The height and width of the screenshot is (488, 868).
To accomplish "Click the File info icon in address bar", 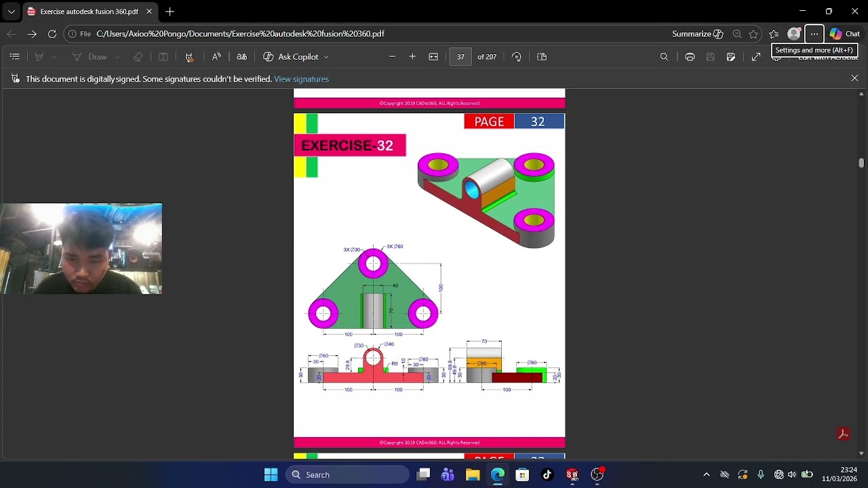I will coord(79,34).
